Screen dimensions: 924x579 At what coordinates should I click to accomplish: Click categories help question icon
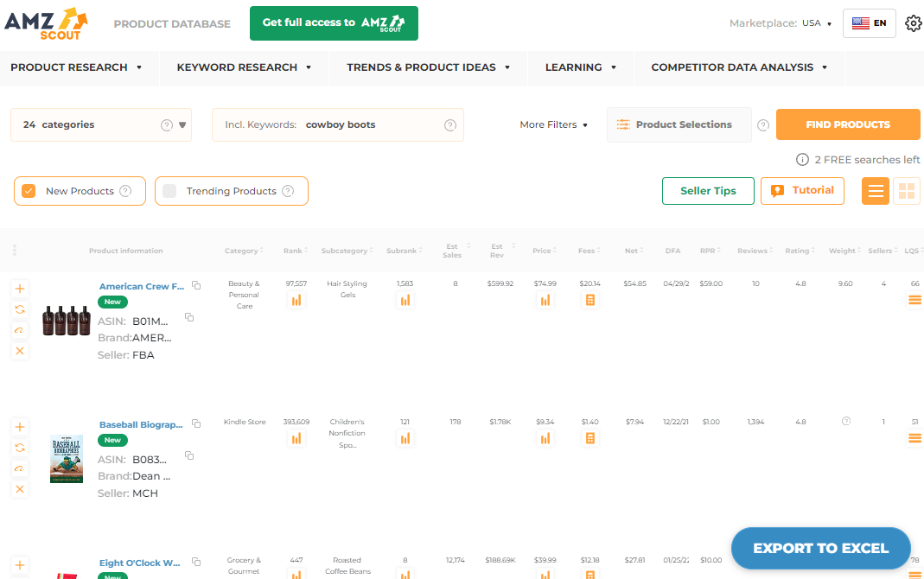[167, 124]
